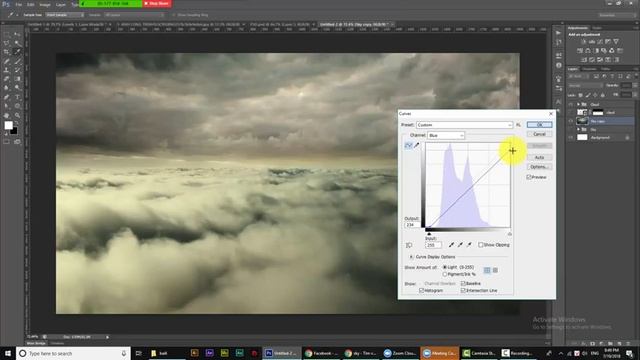Click the white point eyedropper in Curves
Screen dimensions: 640x360
pos(469,245)
